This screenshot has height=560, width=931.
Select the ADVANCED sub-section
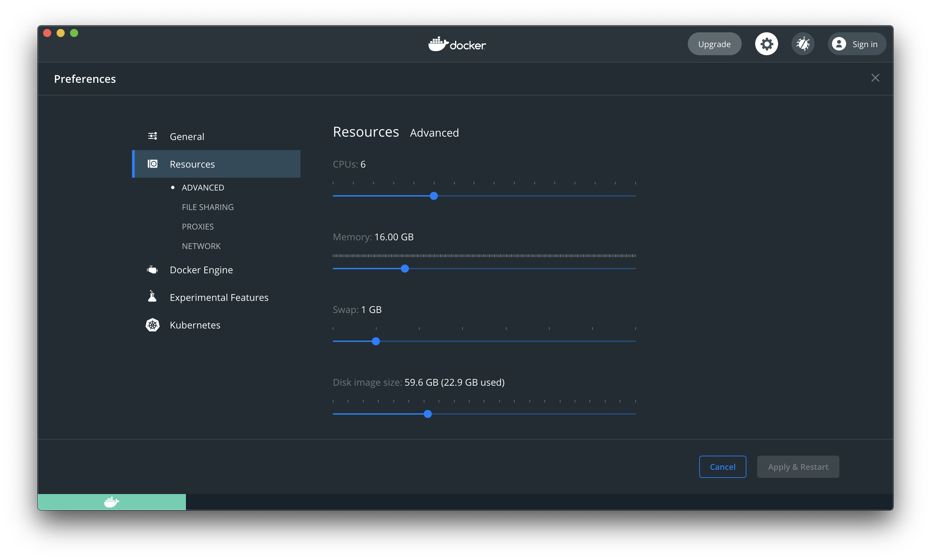[203, 187]
